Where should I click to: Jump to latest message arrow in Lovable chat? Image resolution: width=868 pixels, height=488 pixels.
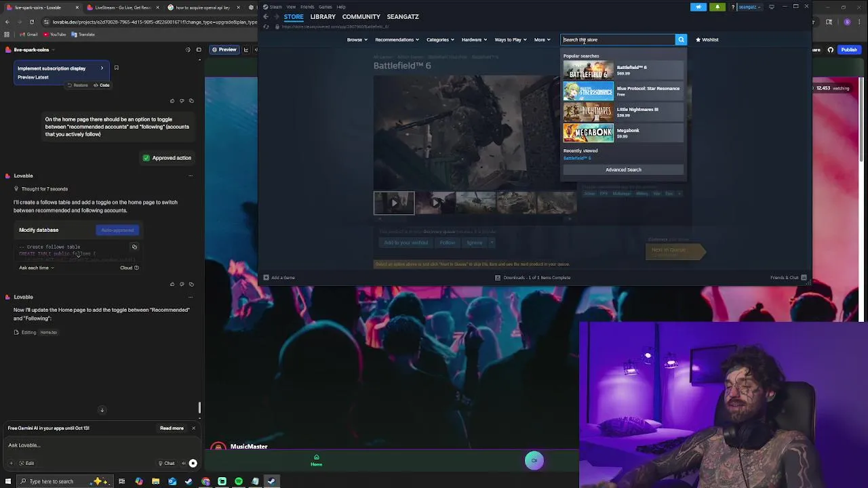(x=102, y=410)
